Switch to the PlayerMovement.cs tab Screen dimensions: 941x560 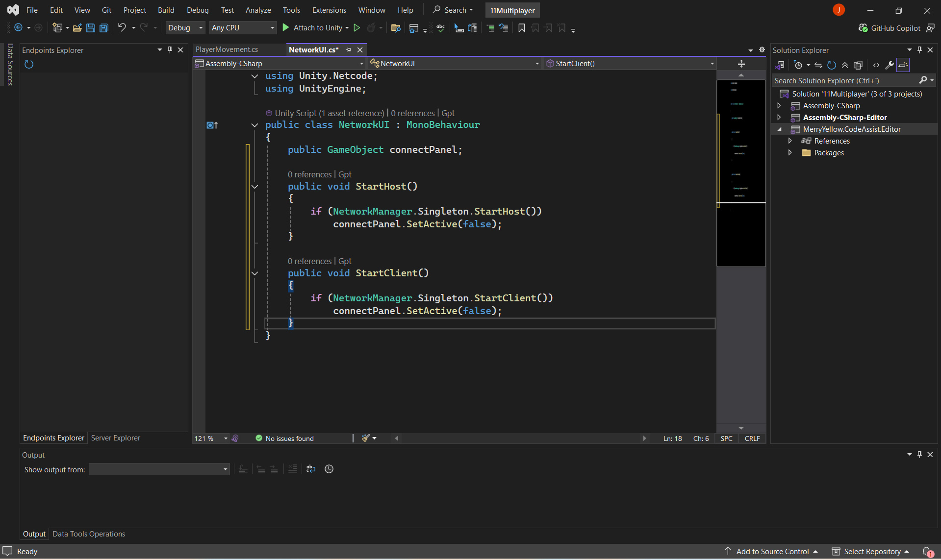pyautogui.click(x=227, y=49)
